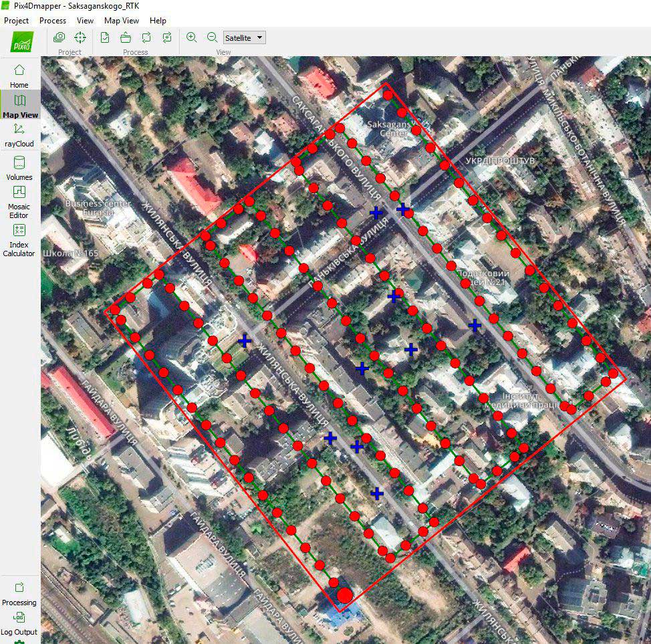Click the Pix4D logo in the toolbar
Viewport: 651px width, 644px height.
(22, 41)
